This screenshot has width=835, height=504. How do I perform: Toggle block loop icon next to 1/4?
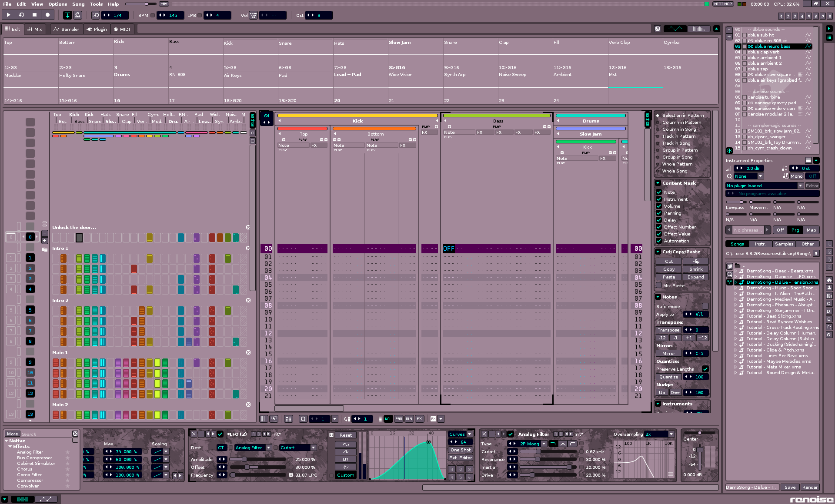click(x=96, y=15)
